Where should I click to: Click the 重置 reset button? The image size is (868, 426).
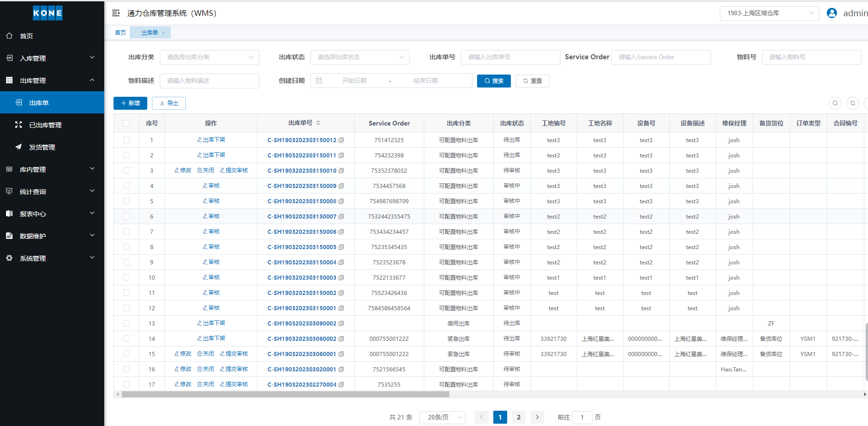[x=532, y=81]
